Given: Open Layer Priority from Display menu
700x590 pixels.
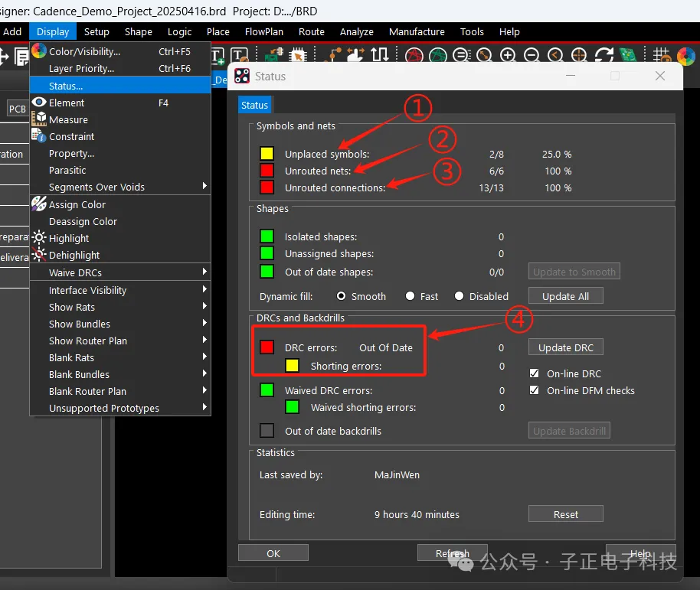Looking at the screenshot, I should click(120, 69).
